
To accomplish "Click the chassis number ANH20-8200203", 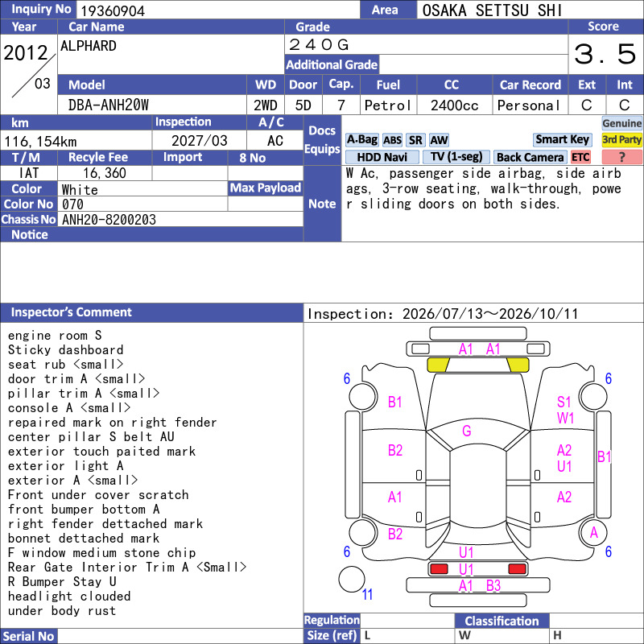I will pos(109,220).
